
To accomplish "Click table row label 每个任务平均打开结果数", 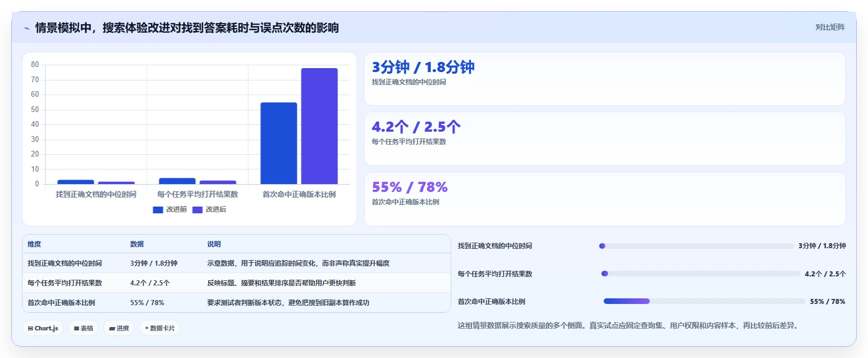I will (x=65, y=283).
